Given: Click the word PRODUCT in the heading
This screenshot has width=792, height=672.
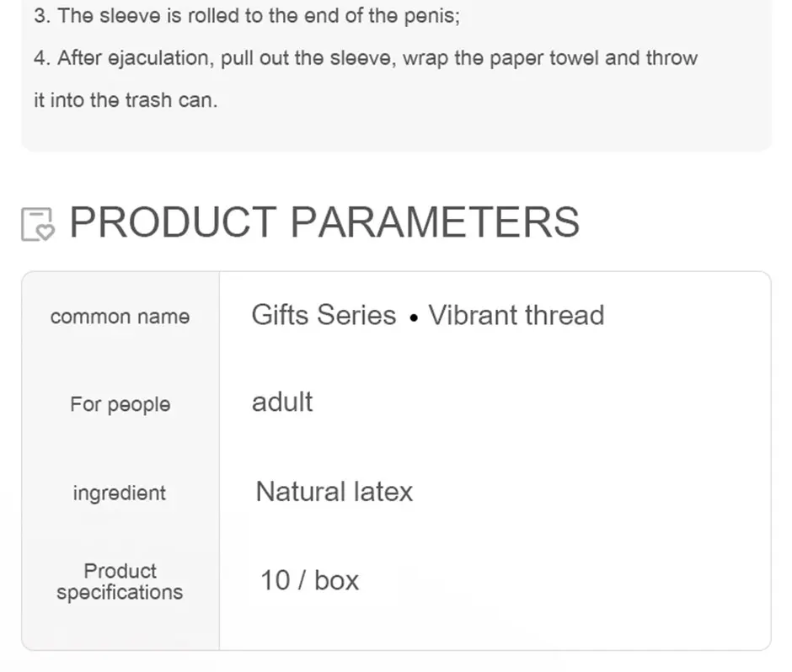Looking at the screenshot, I should point(172,221).
